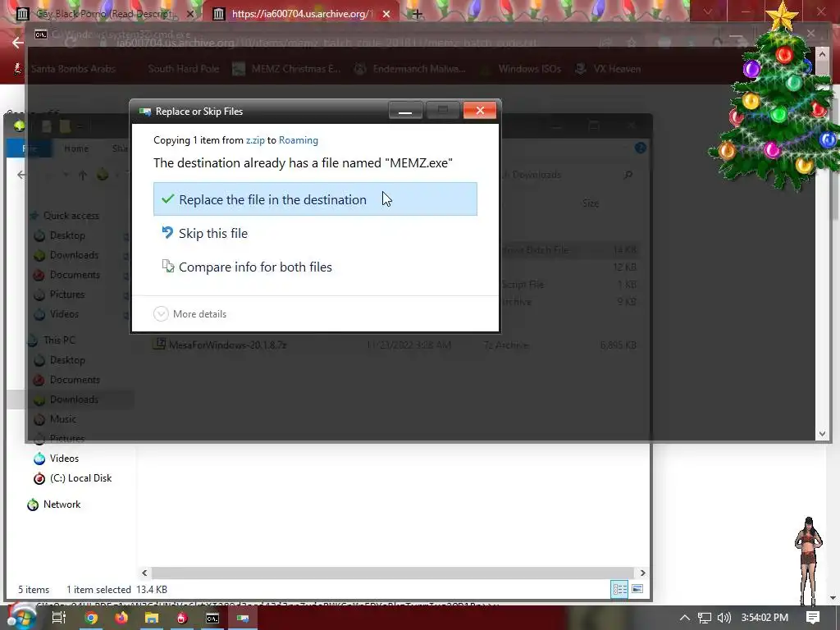Open Downloads under Quick access

coord(66,255)
